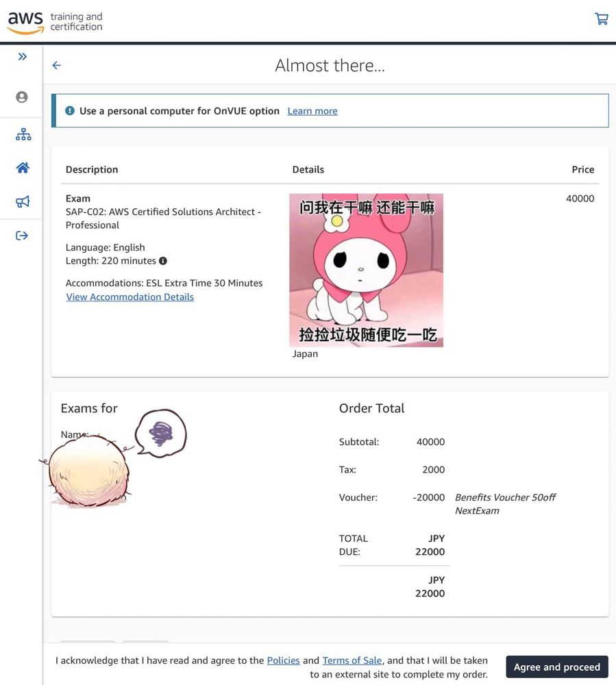
Task: Click the 'Language: English' text
Action: pyautogui.click(x=106, y=247)
